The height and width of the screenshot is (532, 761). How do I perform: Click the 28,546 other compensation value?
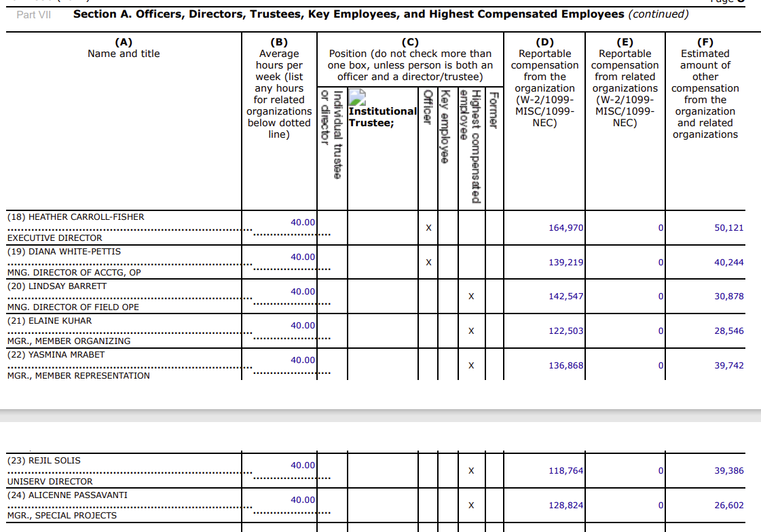point(728,331)
